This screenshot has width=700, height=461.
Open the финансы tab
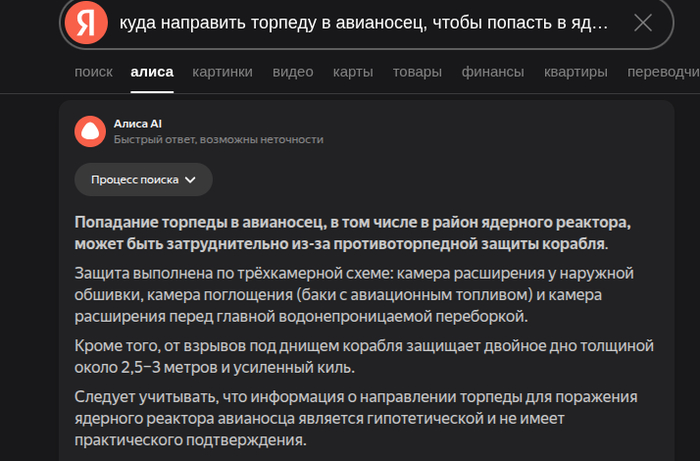(x=492, y=72)
